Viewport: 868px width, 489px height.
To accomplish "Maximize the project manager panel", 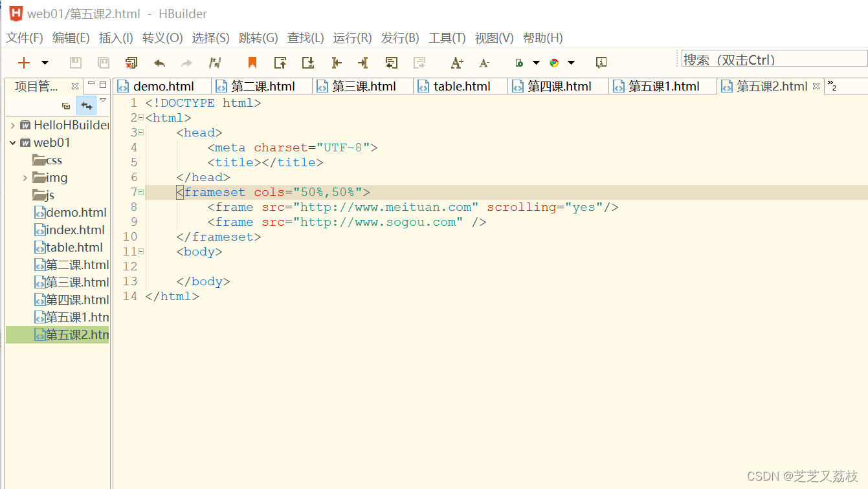I will pos(103,84).
